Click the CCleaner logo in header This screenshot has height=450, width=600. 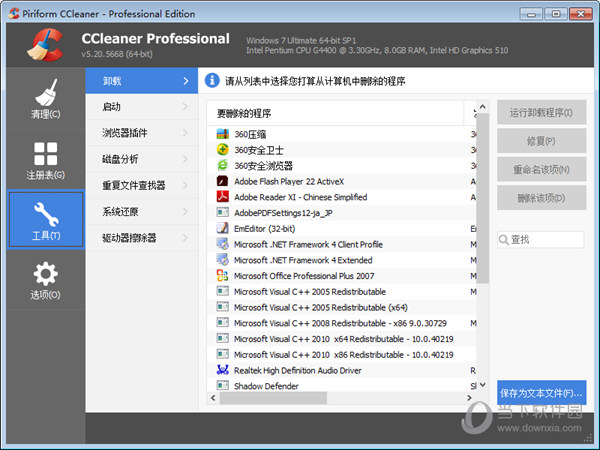(45, 45)
